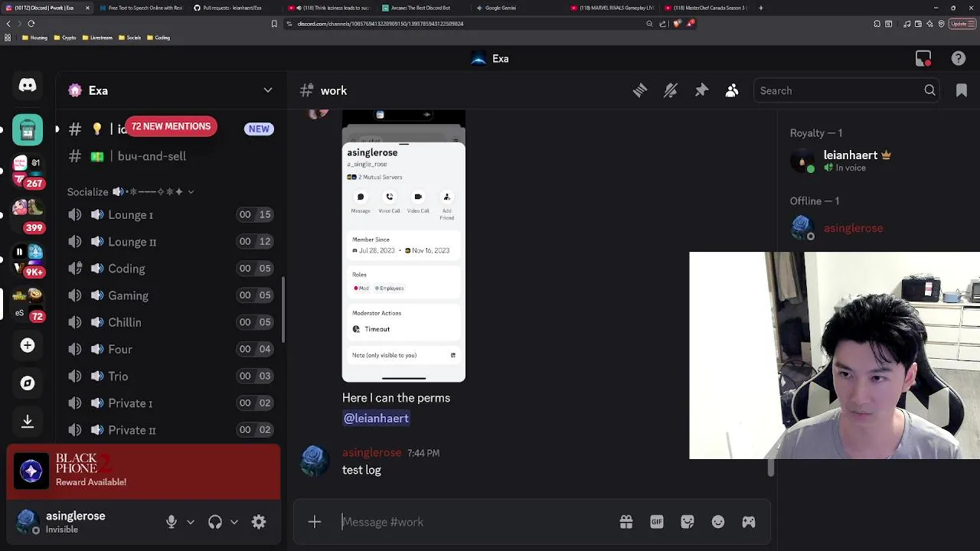
Task: Open headphone output options arrow
Action: pyautogui.click(x=234, y=522)
